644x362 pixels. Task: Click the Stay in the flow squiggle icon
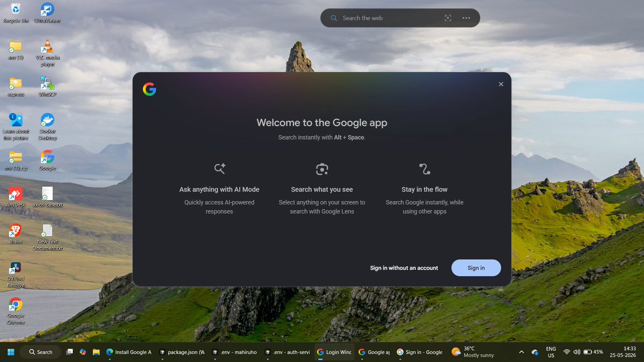[425, 169]
